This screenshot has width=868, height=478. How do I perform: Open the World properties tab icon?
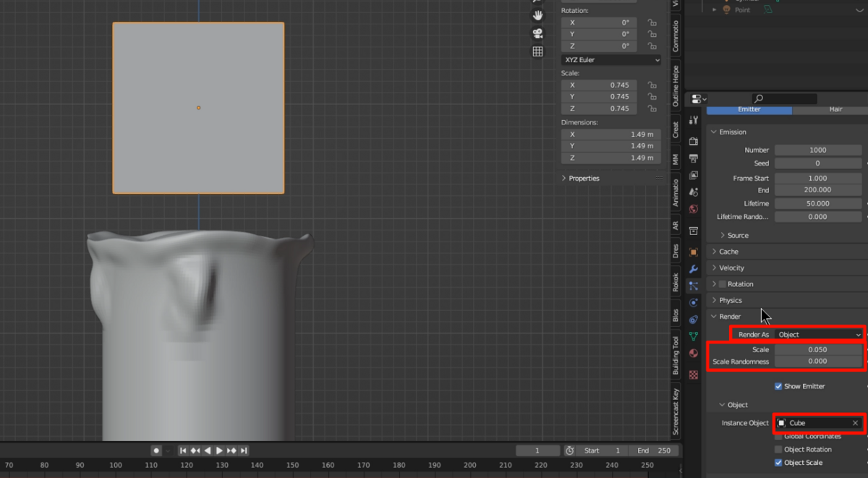coord(694,210)
